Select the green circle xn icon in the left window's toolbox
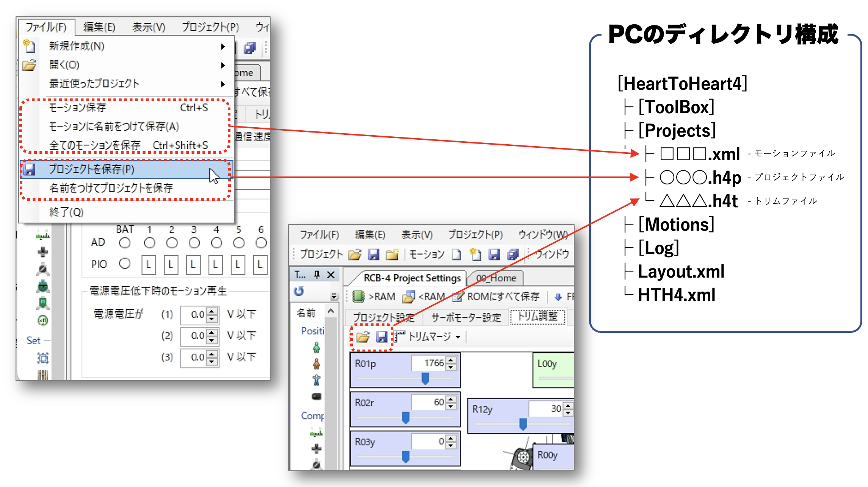The height and width of the screenshot is (487, 868). pos(43,321)
